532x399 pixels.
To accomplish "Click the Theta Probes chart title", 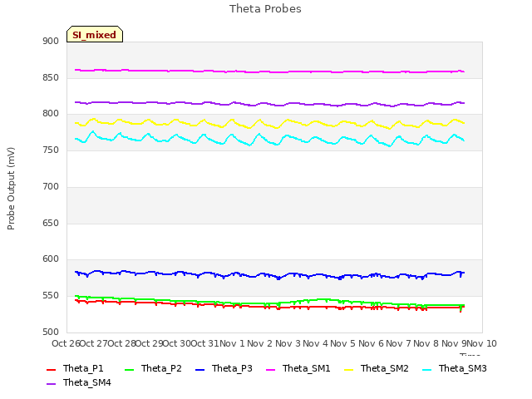I will coord(265,9).
